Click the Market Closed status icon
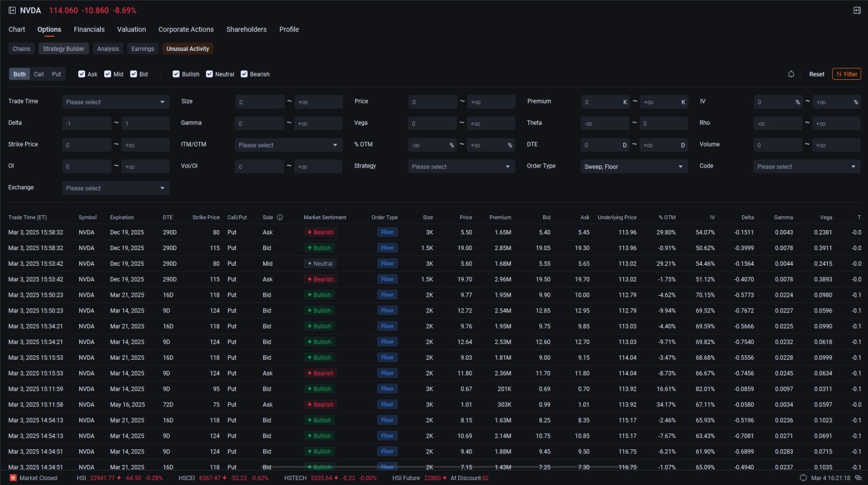This screenshot has height=485, width=868. [13, 478]
